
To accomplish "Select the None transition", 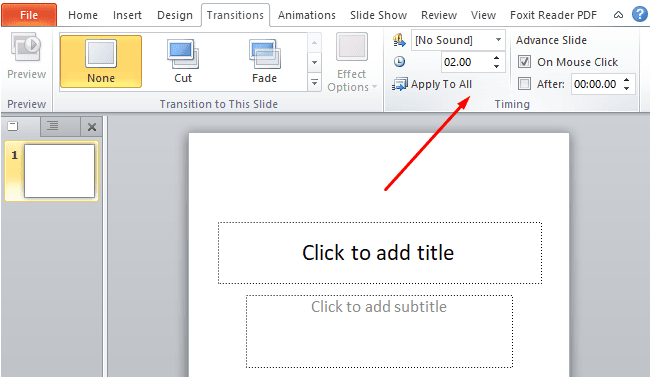I will click(101, 61).
